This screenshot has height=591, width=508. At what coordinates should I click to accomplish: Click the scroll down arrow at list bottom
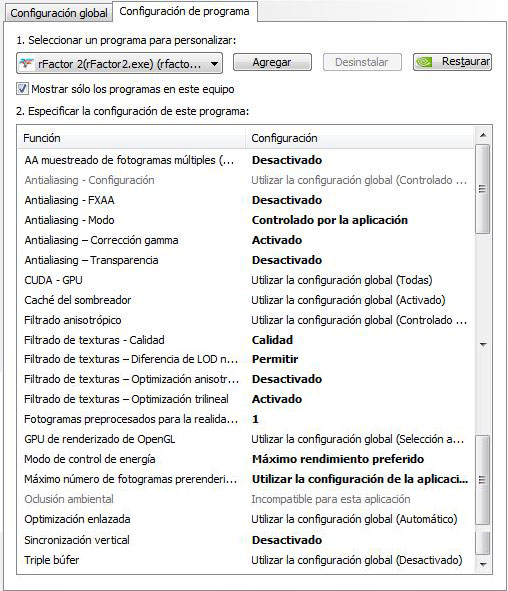(483, 564)
